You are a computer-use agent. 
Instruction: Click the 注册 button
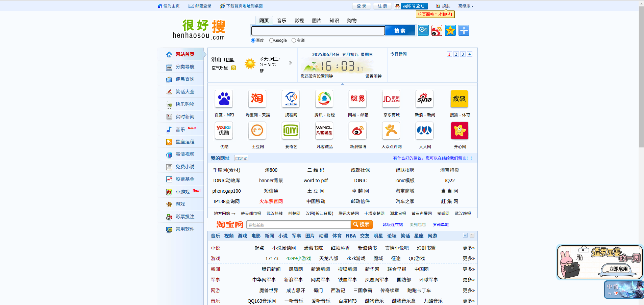[382, 6]
